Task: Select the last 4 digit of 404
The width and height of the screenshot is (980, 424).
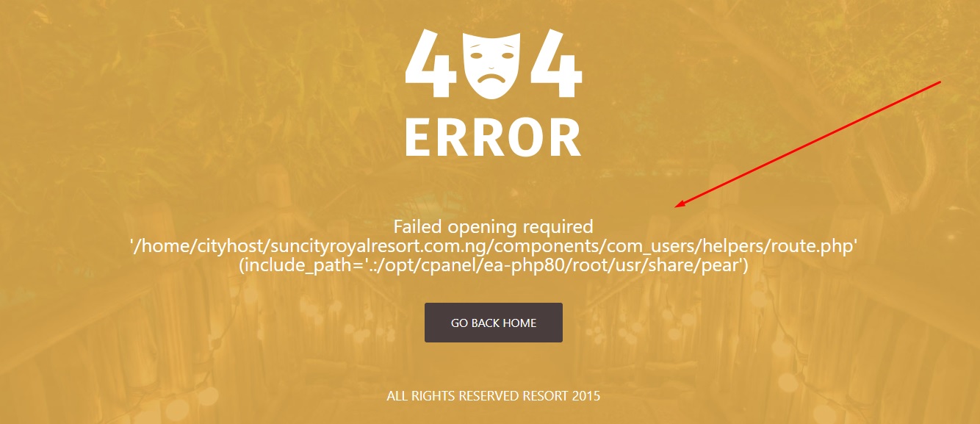Action: point(556,64)
